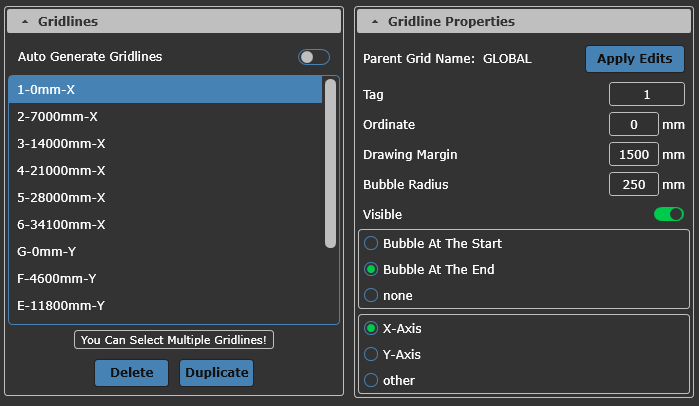Screen dimensions: 699x406
Task: Select the X-Axis radio button
Action: 372,328
